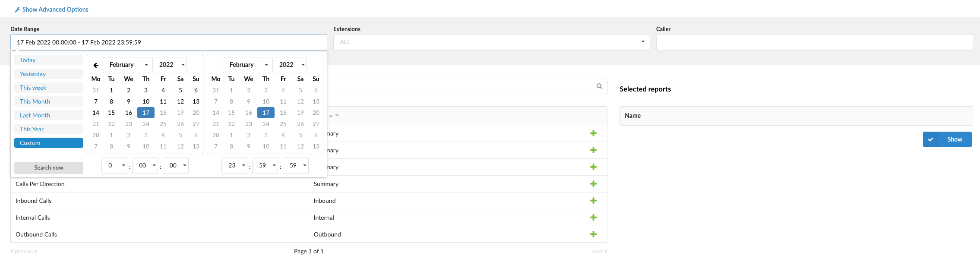Select the Yesterday preset range
The height and width of the screenshot is (265, 980).
49,74
